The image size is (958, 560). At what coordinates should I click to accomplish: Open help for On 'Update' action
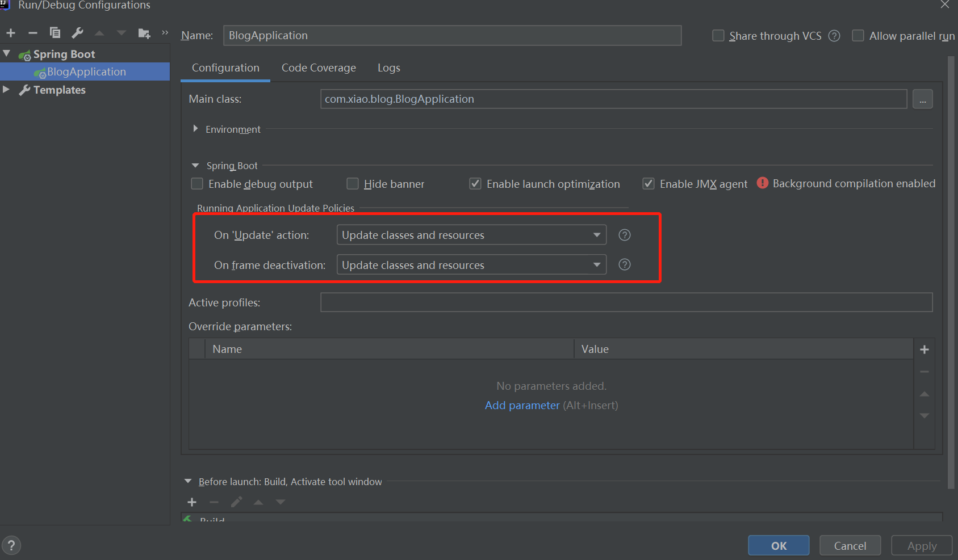tap(625, 235)
